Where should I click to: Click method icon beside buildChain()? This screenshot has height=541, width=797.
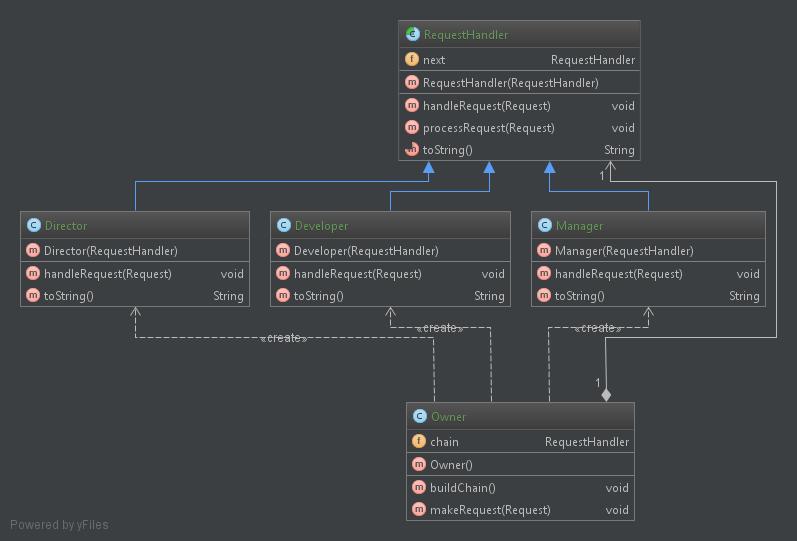[419, 487]
